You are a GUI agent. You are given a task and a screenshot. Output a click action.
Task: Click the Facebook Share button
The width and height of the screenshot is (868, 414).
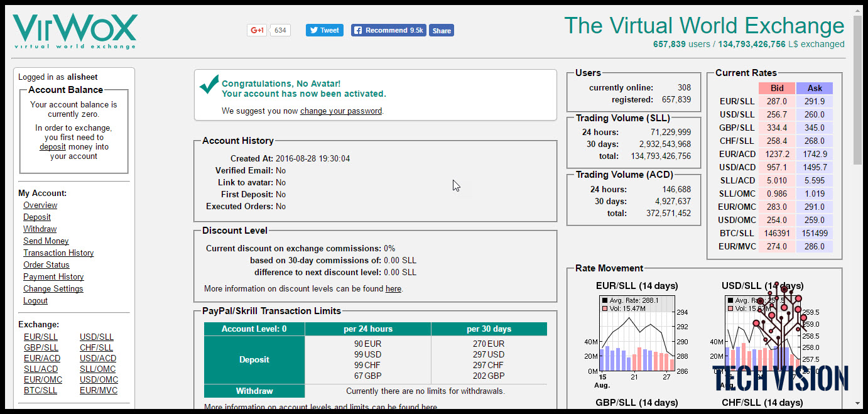click(442, 30)
